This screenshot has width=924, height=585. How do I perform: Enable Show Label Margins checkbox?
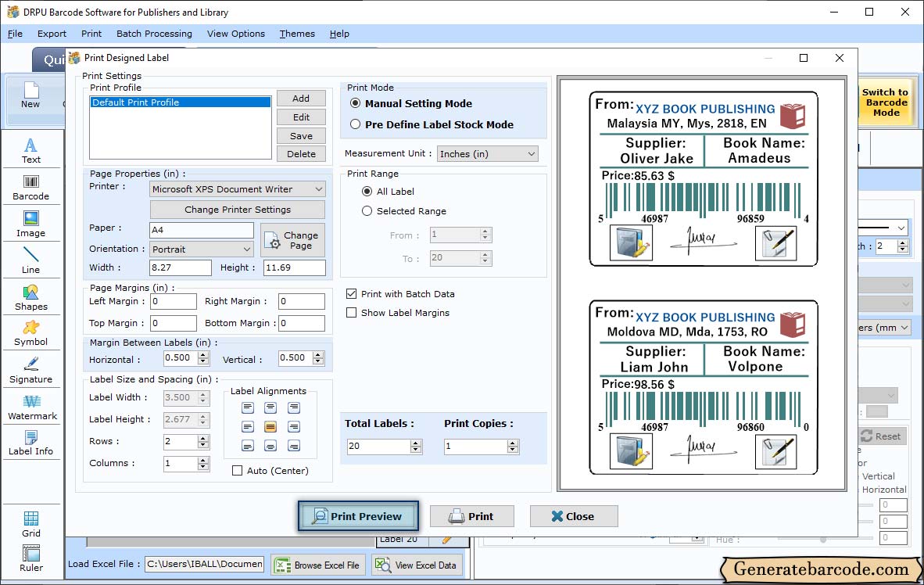[x=351, y=313]
